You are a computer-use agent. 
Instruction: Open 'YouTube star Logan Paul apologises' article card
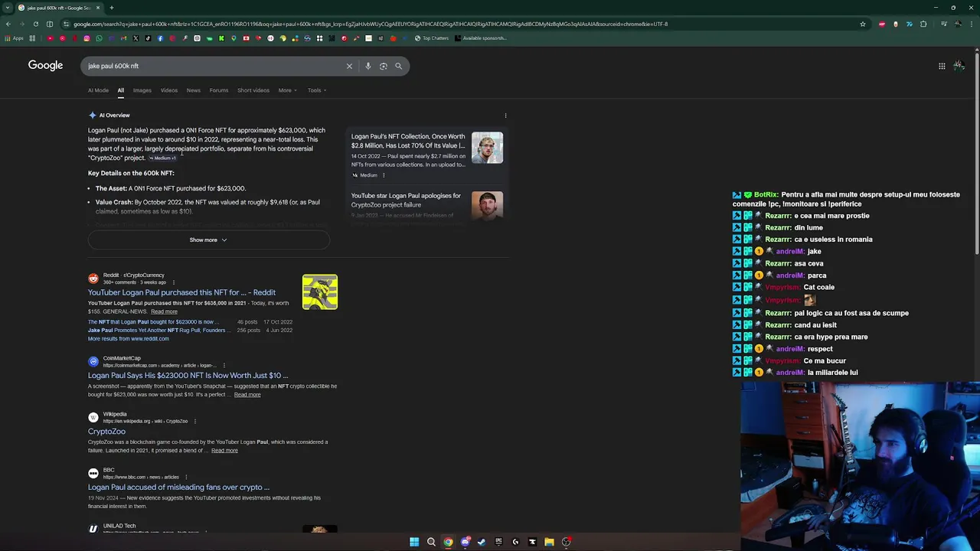tap(406, 200)
